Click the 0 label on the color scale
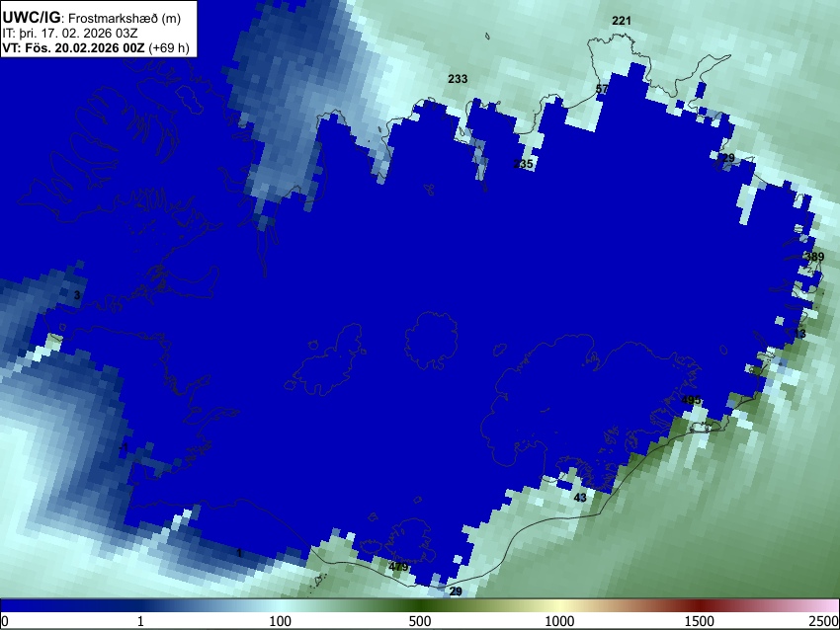The width and height of the screenshot is (840, 630). click(x=5, y=621)
